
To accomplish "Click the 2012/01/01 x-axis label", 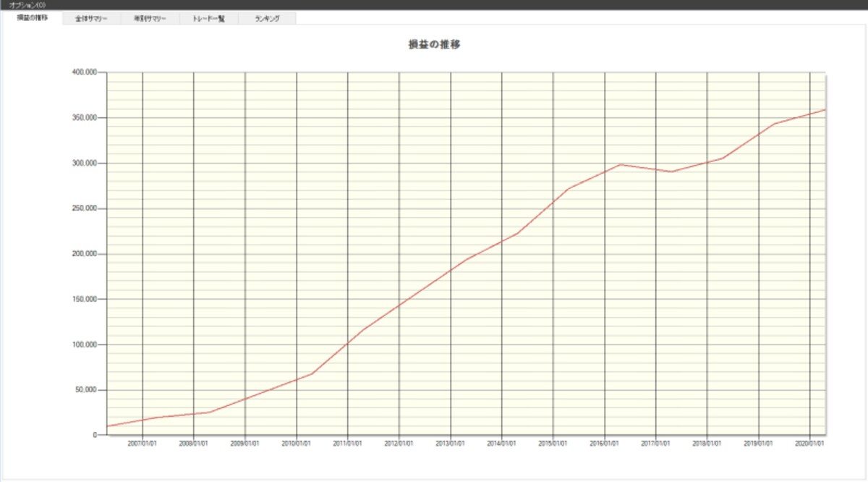I will click(399, 443).
